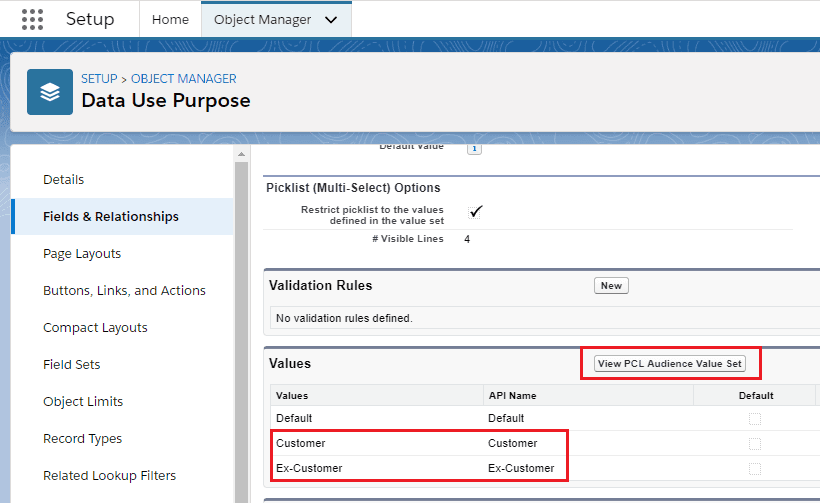This screenshot has height=503, width=821.
Task: Open Related Lookup Filters section
Action: point(109,476)
